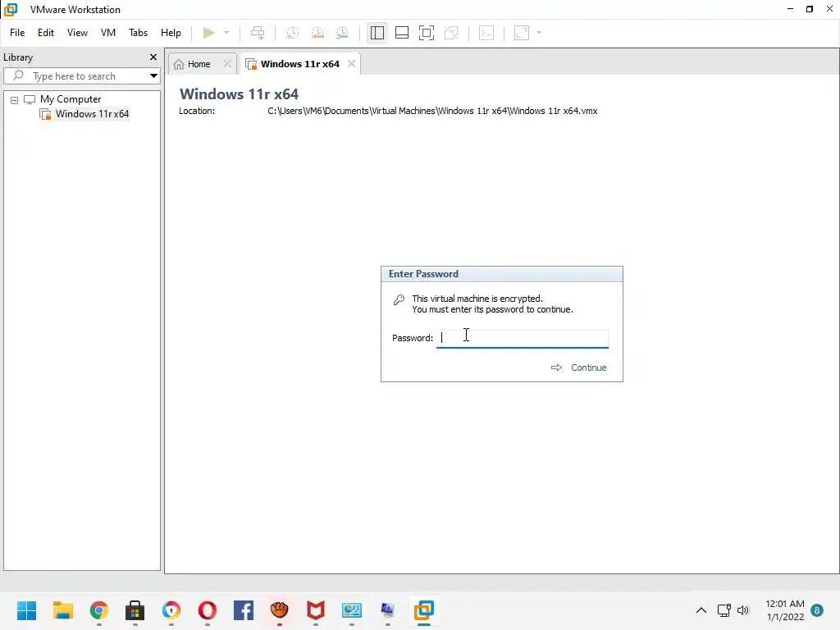Click the baseball glove taskbar icon
This screenshot has height=630, width=840.
(280, 610)
